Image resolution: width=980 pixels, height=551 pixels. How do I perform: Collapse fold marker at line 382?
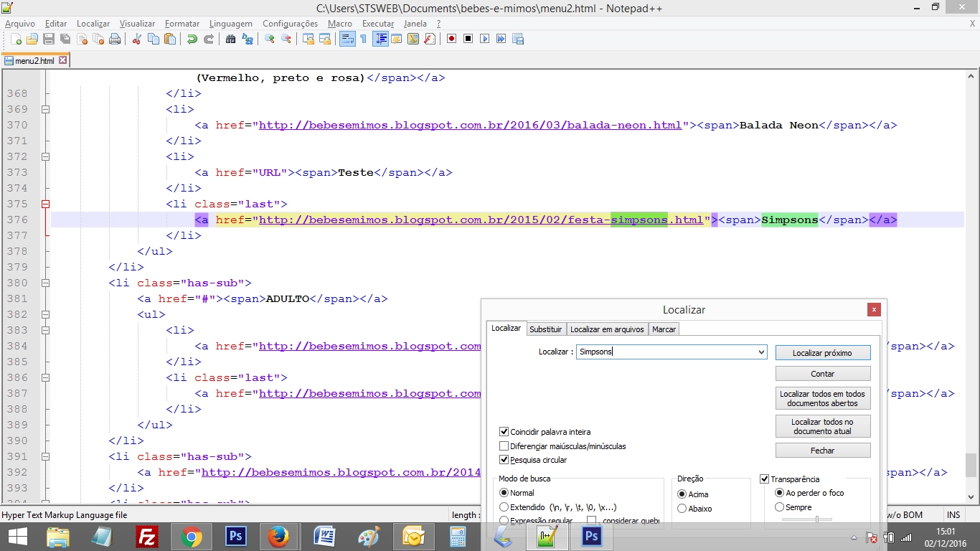pos(46,314)
